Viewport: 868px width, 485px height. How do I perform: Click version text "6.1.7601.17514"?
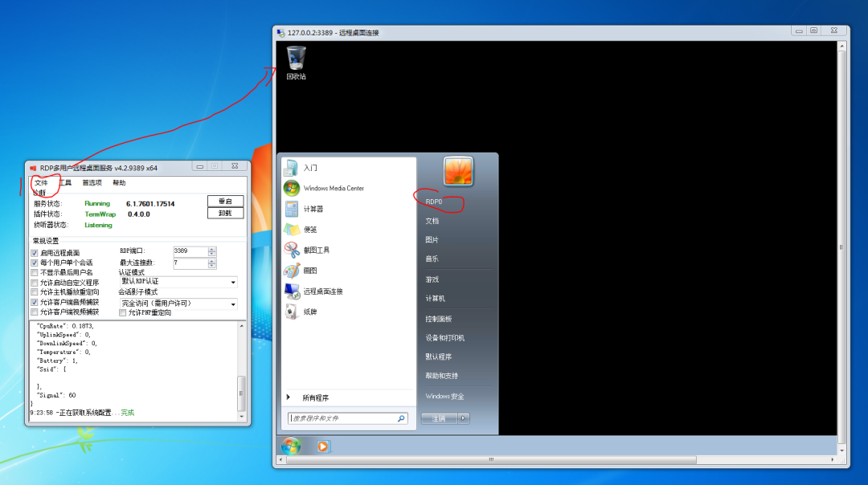point(150,203)
